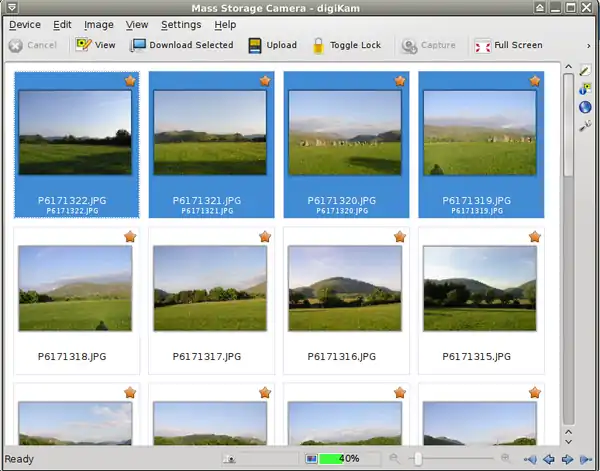The width and height of the screenshot is (600, 471).
Task: Switch to Full Screen mode
Action: coord(483,45)
